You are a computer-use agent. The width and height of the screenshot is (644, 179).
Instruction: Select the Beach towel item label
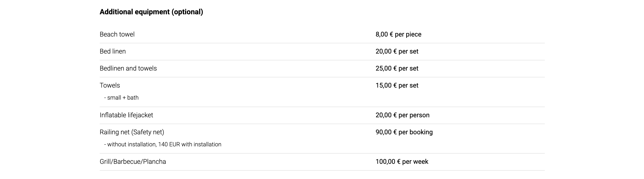[x=117, y=34]
